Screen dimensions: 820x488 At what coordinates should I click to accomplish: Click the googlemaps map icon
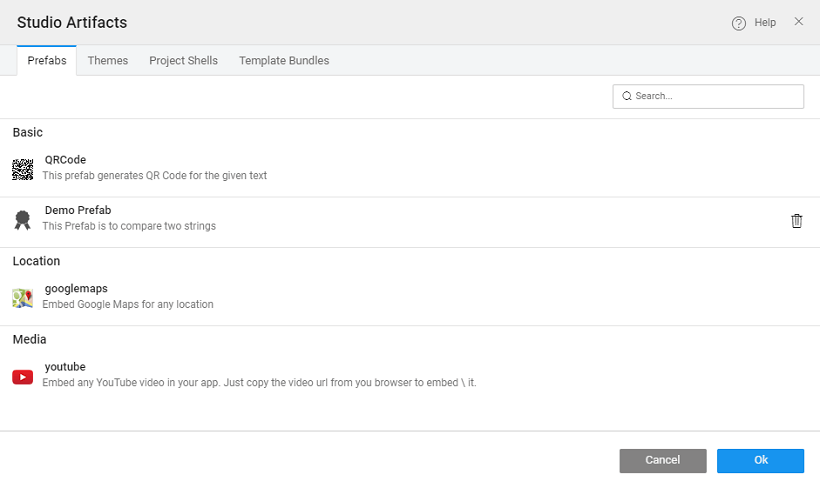pyautogui.click(x=22, y=298)
